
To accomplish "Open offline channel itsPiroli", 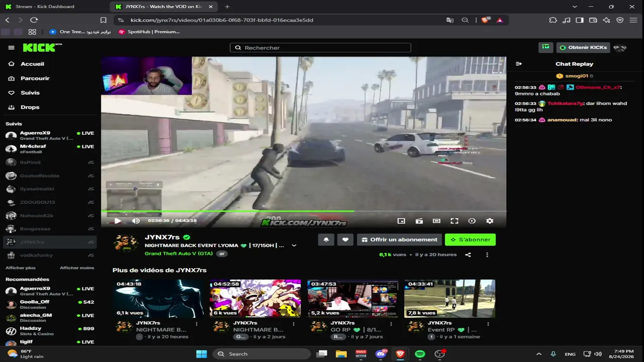I will tap(50, 162).
